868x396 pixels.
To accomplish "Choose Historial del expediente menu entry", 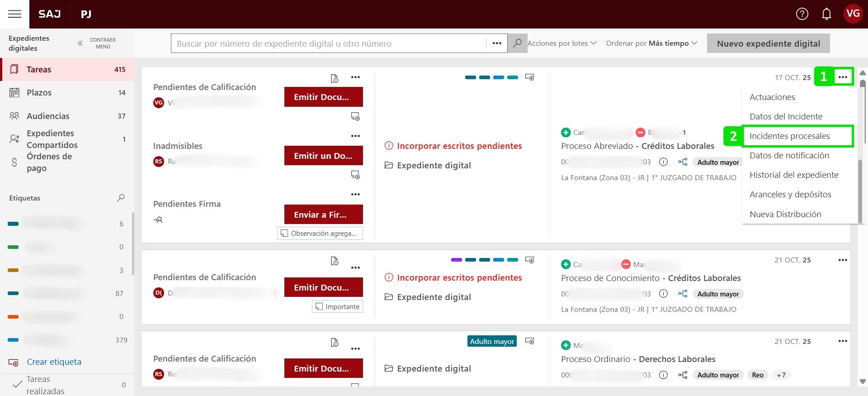I will click(x=793, y=175).
